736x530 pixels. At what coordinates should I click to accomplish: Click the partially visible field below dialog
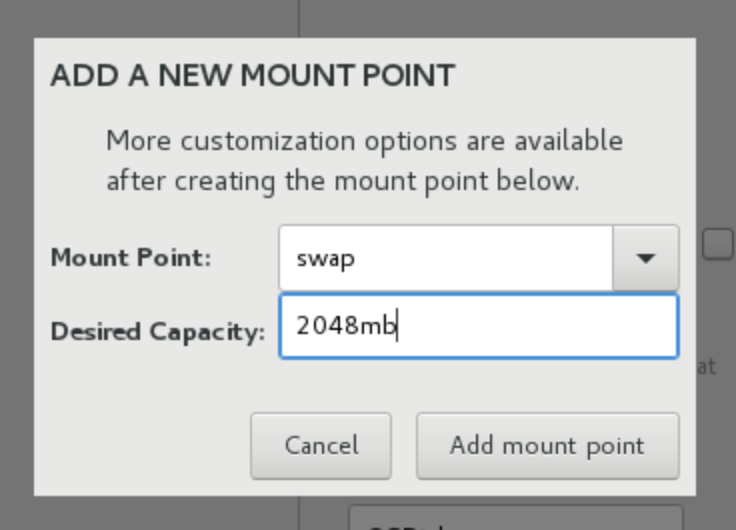(516, 517)
